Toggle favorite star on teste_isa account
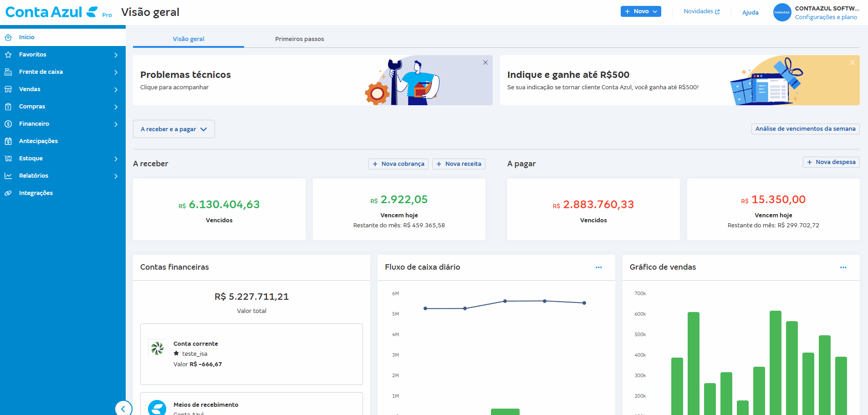The width and height of the screenshot is (868, 415). pos(177,354)
